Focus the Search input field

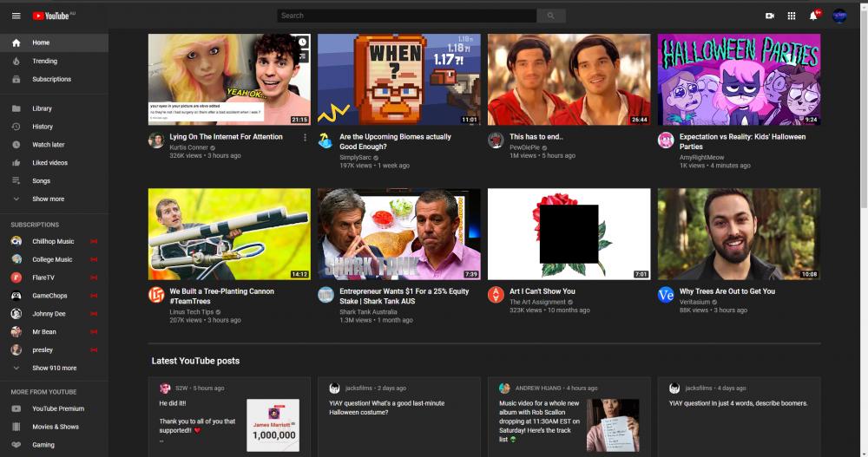coord(407,16)
